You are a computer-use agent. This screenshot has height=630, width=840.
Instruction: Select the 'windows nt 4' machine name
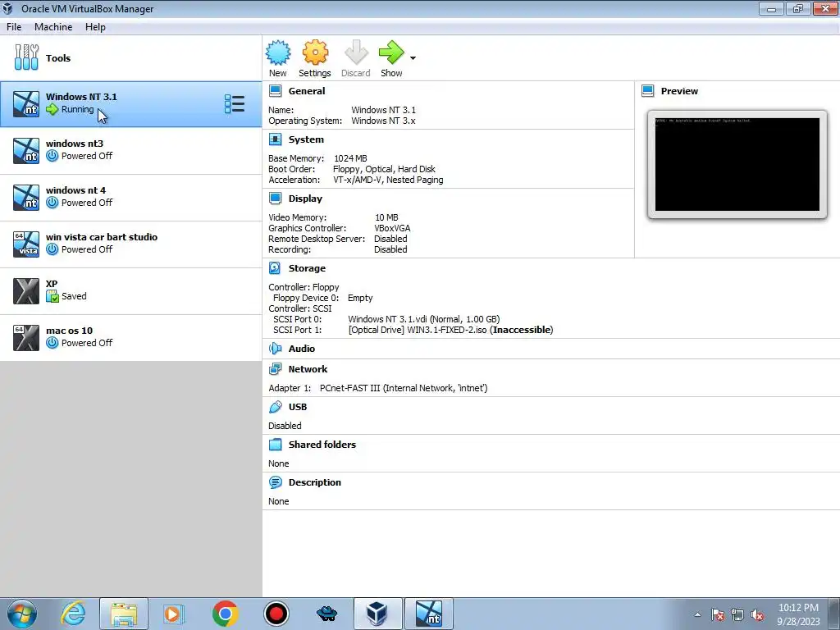pos(75,189)
